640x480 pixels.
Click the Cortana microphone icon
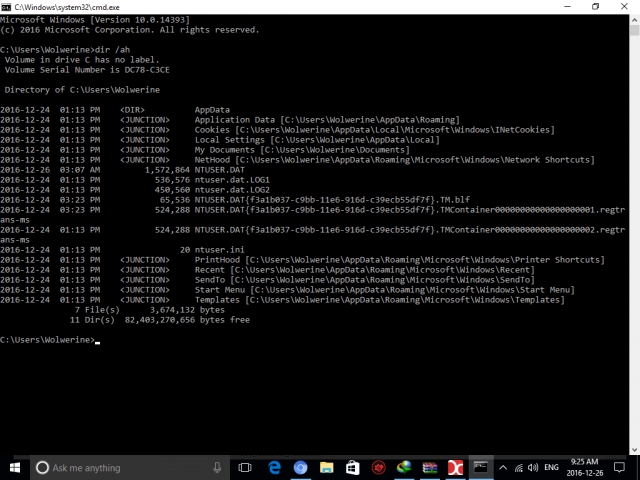215,467
